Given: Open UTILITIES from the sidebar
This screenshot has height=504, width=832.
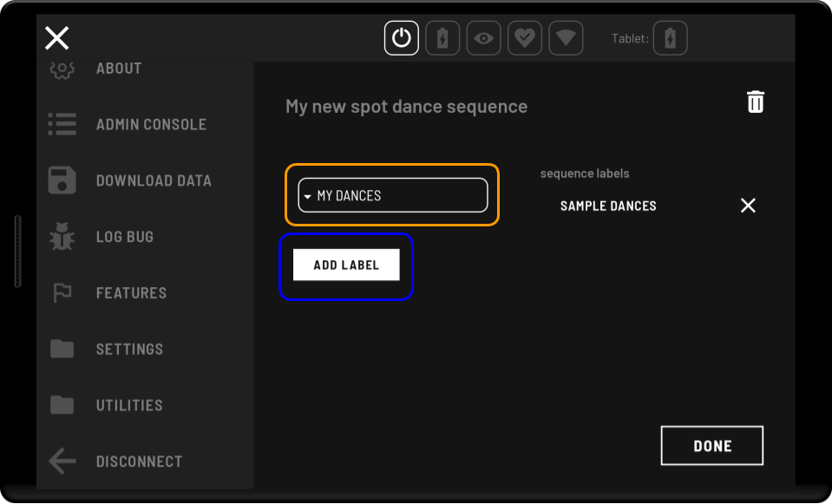Looking at the screenshot, I should (x=129, y=405).
